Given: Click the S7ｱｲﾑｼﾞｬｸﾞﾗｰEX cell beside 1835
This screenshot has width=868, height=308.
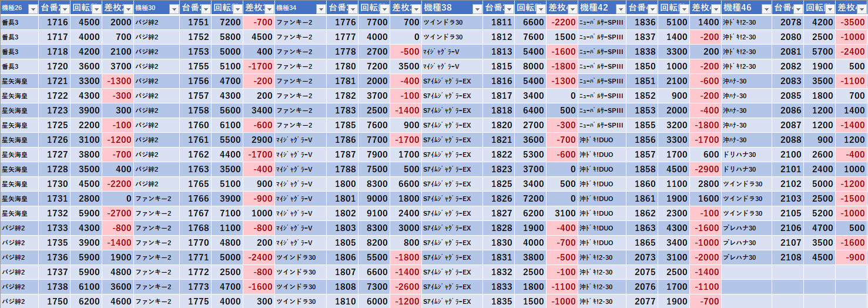Looking at the screenshot, I should [452, 302].
